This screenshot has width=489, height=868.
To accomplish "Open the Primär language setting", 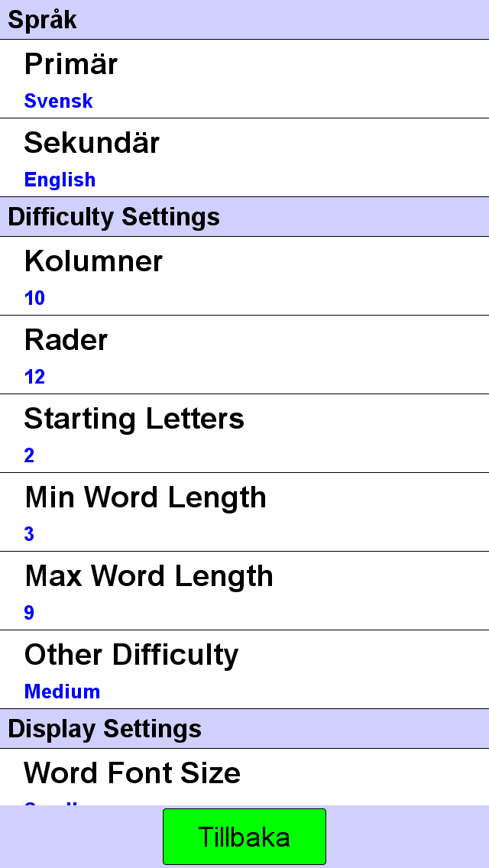I will [x=244, y=79].
